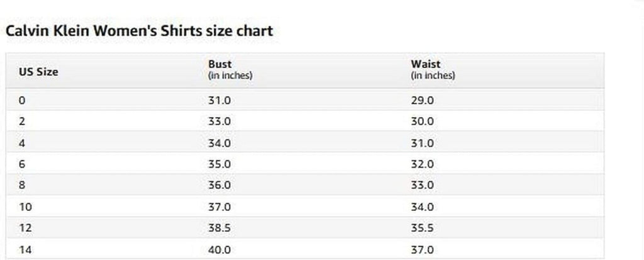Viewport: 644px width, 260px height.
Task: Select US size 0 row label
Action: click(x=22, y=100)
